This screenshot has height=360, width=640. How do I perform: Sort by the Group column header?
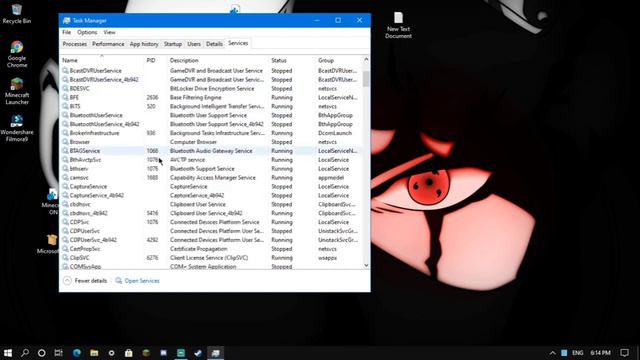coord(339,60)
